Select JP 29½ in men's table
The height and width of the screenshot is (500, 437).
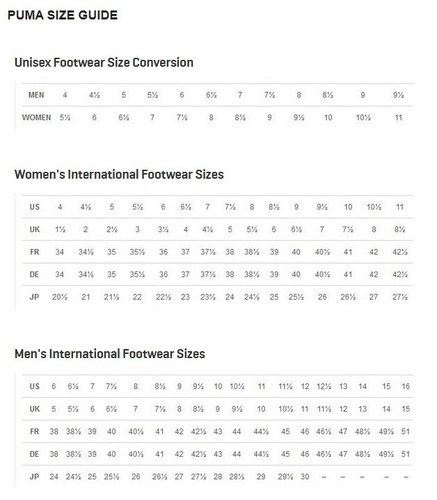pos(285,477)
